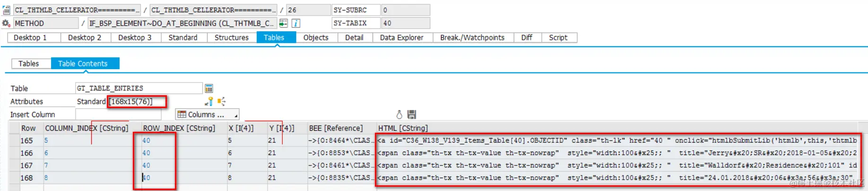
Task: Click the Insert Column input field
Action: (118, 114)
